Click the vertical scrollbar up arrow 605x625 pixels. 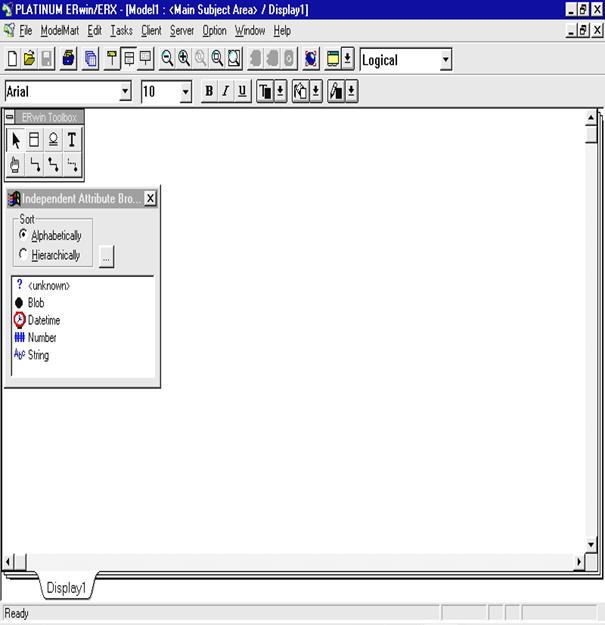pos(591,118)
